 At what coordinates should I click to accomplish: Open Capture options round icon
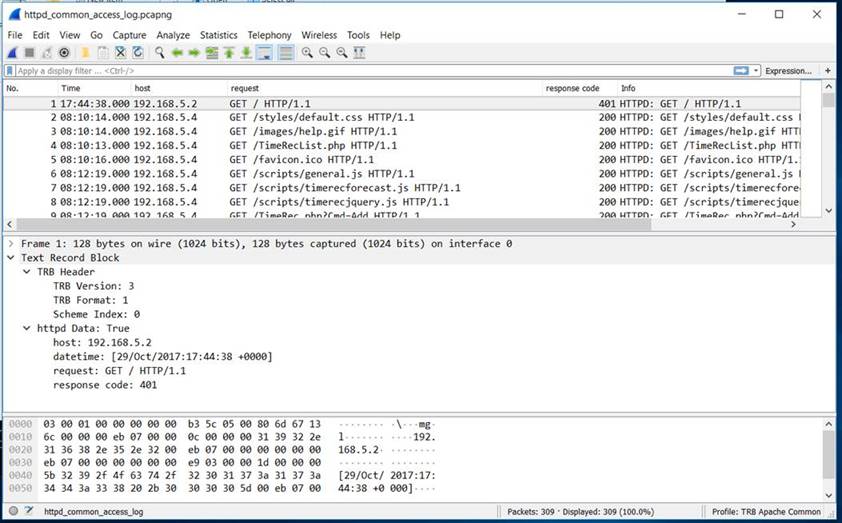(x=64, y=53)
